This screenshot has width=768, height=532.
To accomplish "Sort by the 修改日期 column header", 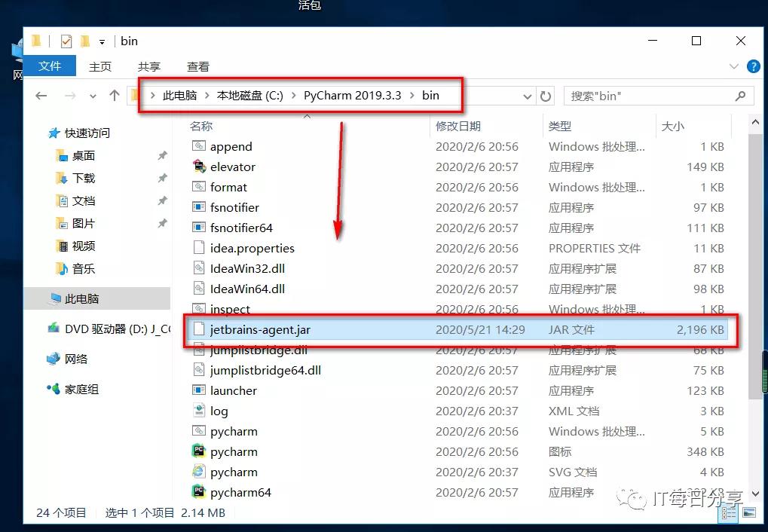I will pyautogui.click(x=458, y=126).
